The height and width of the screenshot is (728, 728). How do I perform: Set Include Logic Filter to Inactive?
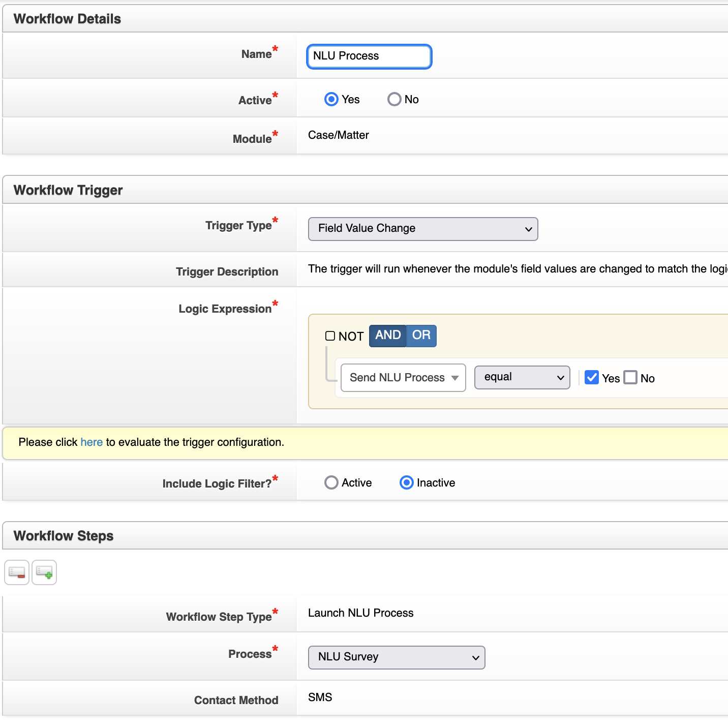pos(407,482)
